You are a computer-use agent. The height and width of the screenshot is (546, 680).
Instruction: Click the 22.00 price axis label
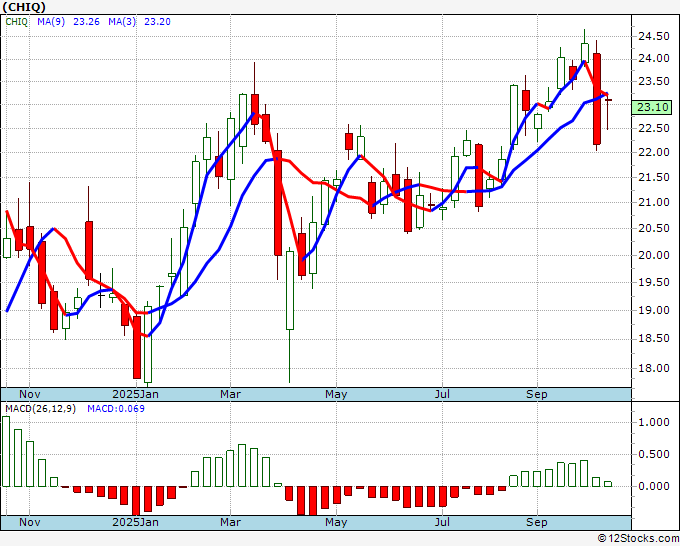(x=654, y=153)
